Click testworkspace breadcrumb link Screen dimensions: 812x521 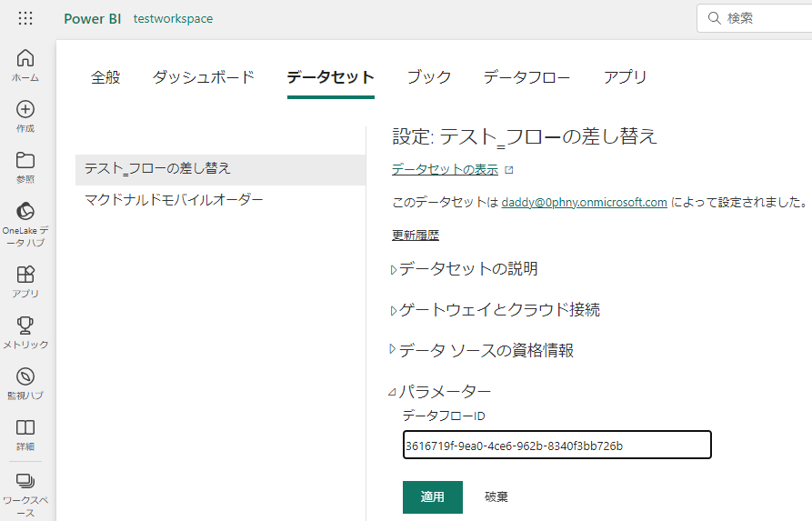coord(173,19)
